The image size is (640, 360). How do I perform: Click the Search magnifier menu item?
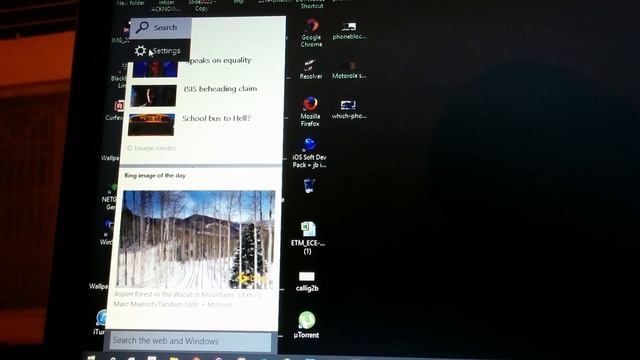(x=160, y=28)
